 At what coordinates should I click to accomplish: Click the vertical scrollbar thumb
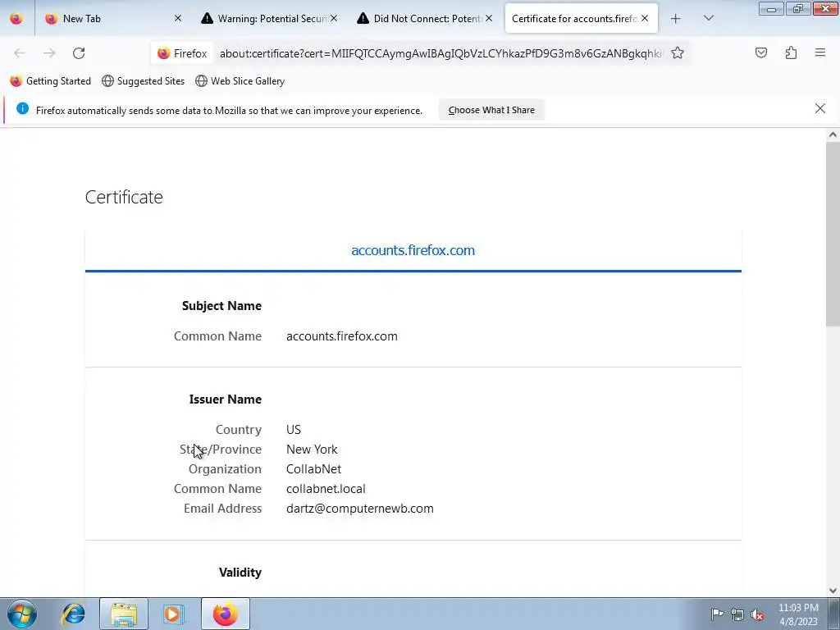(833, 233)
